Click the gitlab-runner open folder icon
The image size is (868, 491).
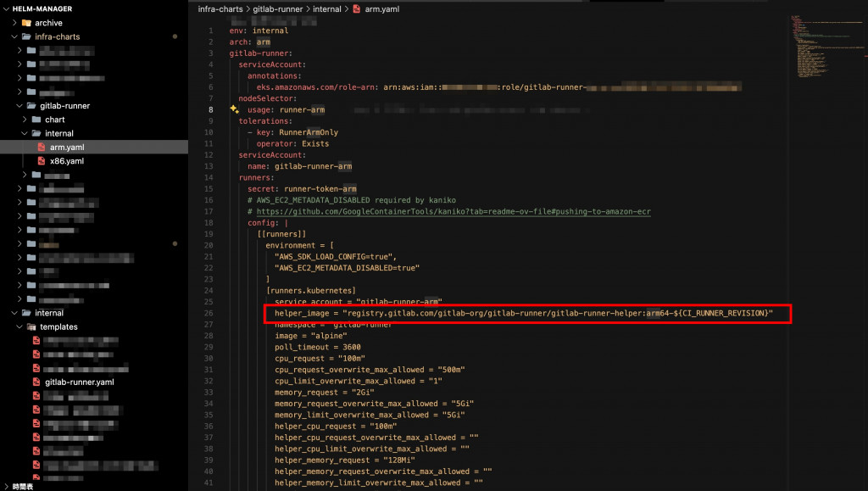point(31,106)
